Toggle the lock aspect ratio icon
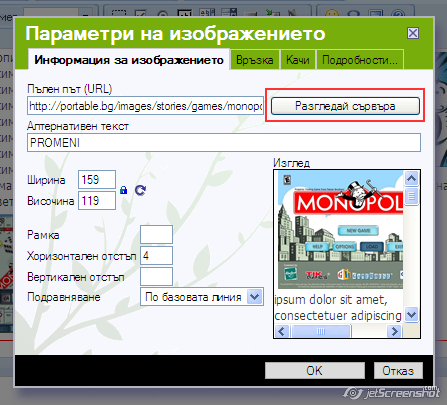The image size is (447, 405). pos(124,190)
